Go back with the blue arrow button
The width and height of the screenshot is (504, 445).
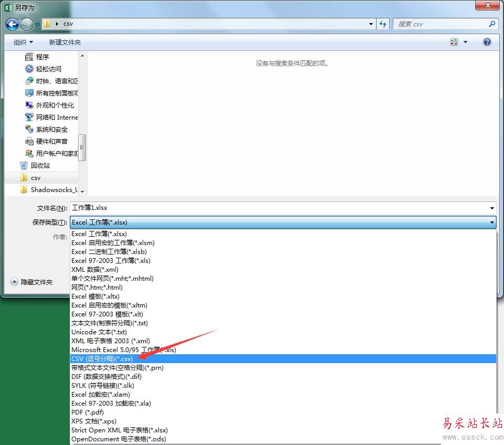12,24
